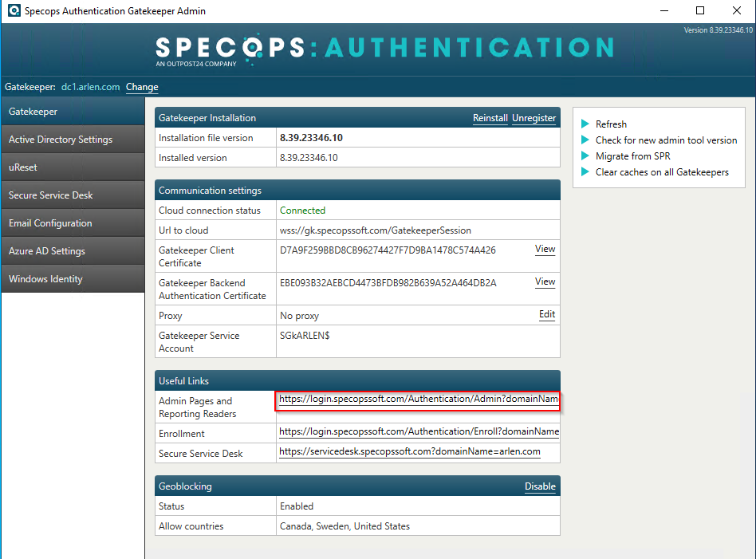Click Check for new admin tool version
This screenshot has height=559, width=756.
[x=666, y=140]
